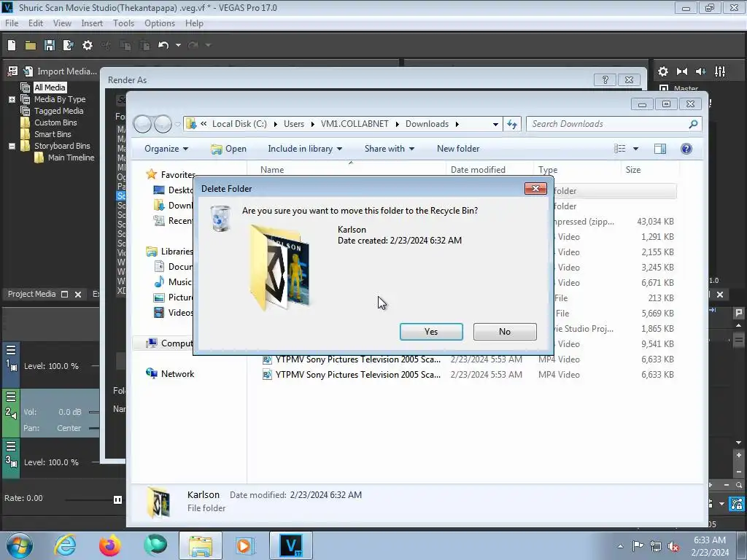Expand Include in library dropdown
This screenshot has width=747, height=560.
point(305,149)
